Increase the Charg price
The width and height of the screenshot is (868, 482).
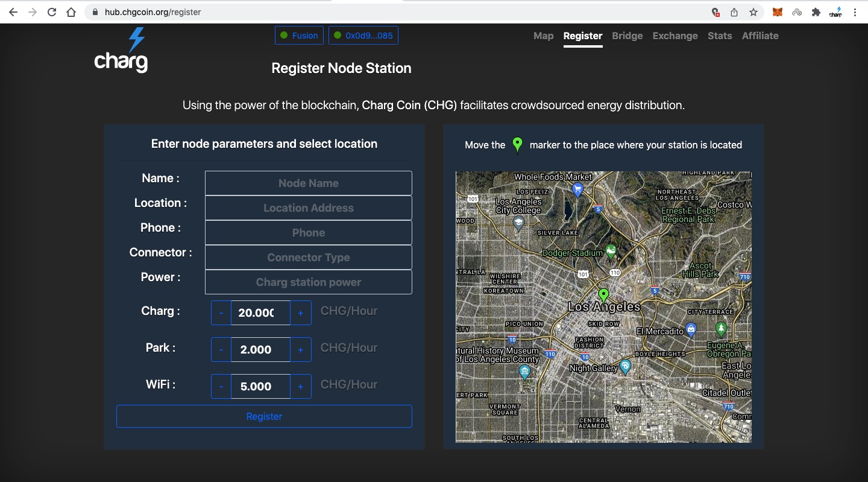pyautogui.click(x=301, y=313)
